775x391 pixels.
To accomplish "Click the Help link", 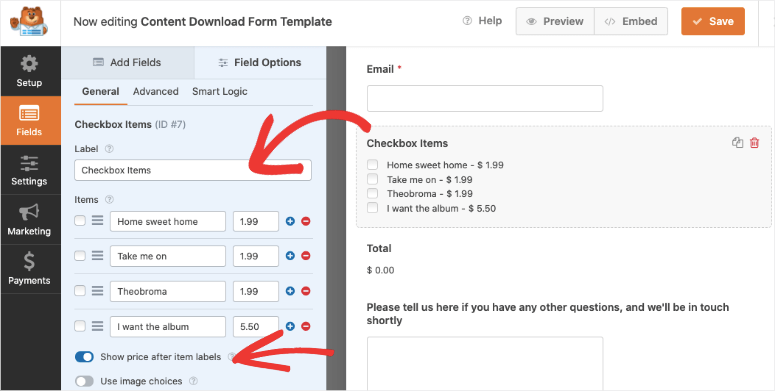I will [x=482, y=21].
